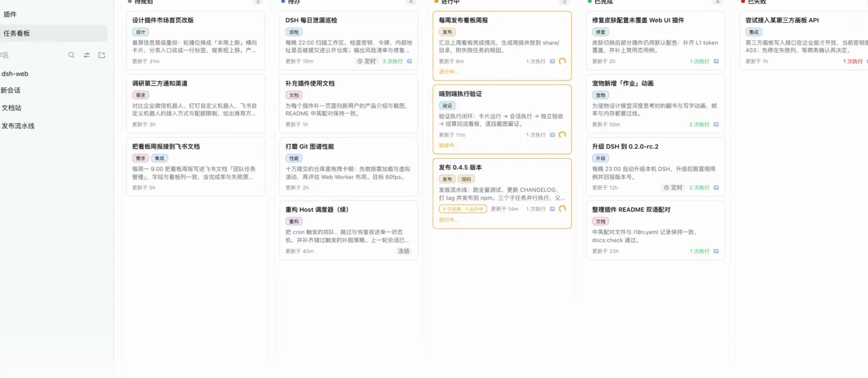868x378 pixels.
Task: Click red 1 次执行 on 尝试接入某第三方画板 API
Action: (x=853, y=61)
